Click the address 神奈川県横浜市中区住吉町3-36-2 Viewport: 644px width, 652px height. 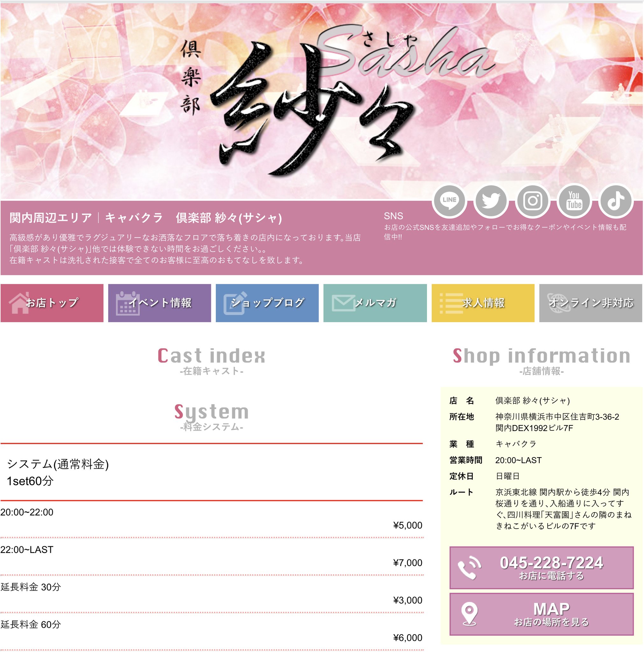click(x=557, y=417)
